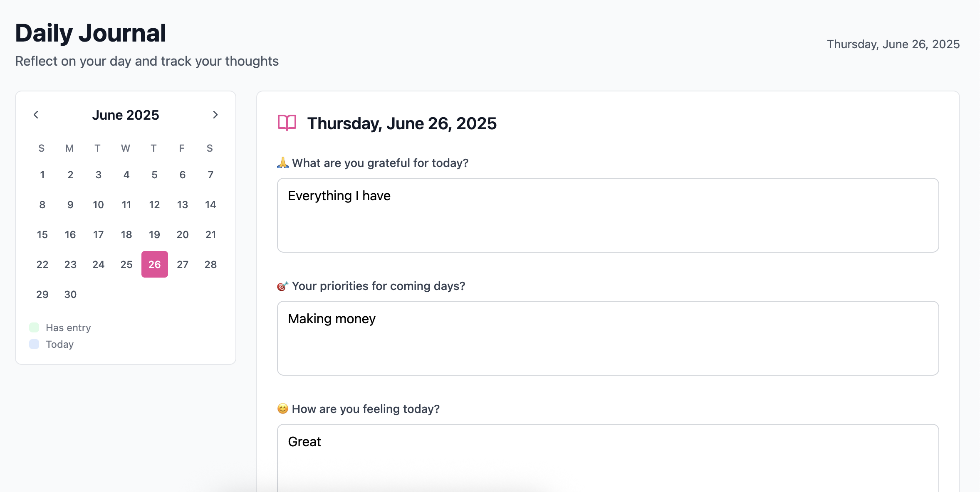980x492 pixels.
Task: Click the blue Today legend swatch
Action: [x=34, y=344]
